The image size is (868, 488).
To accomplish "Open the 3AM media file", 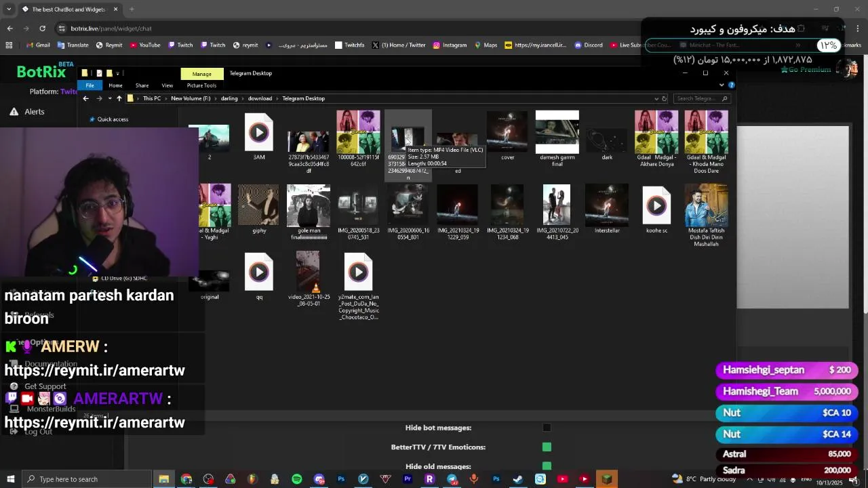I will [x=258, y=137].
